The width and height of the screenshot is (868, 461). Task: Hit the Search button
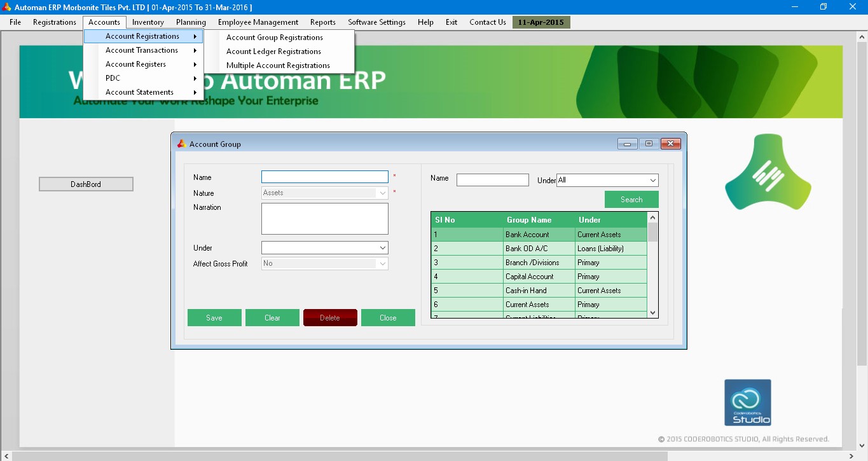tap(631, 200)
